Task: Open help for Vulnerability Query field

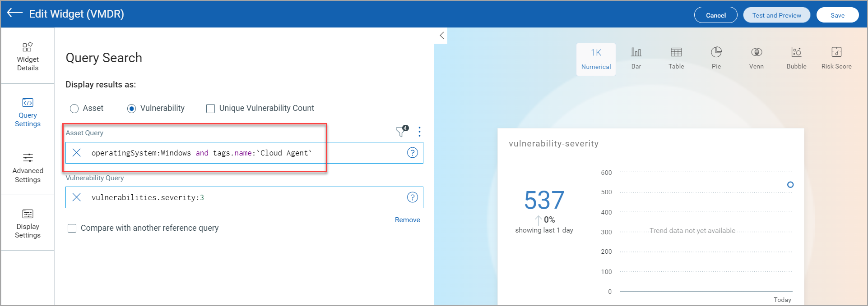Action: click(x=413, y=197)
